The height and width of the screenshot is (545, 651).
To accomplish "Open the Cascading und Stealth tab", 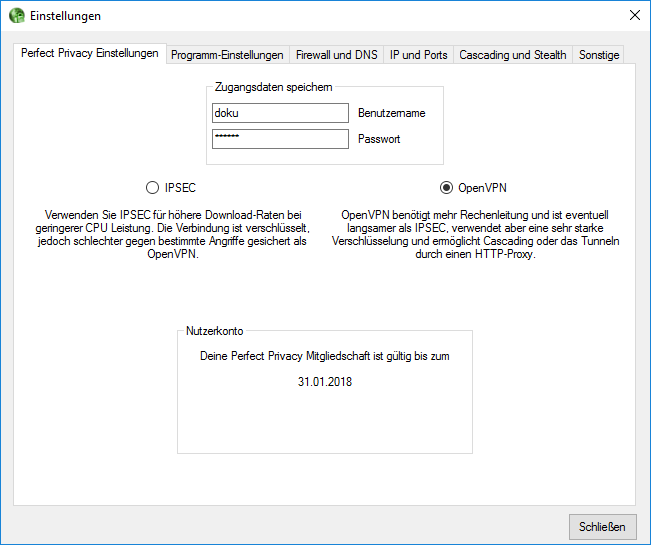I will (513, 55).
